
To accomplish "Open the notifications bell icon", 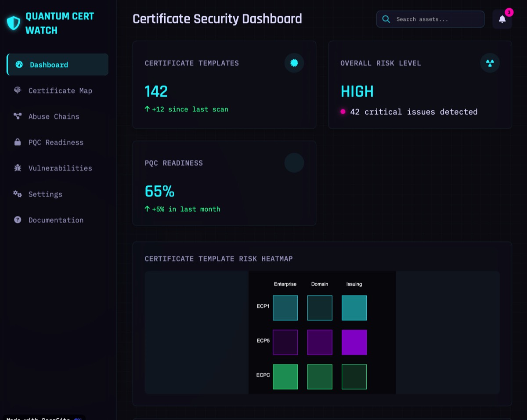I will (x=502, y=19).
